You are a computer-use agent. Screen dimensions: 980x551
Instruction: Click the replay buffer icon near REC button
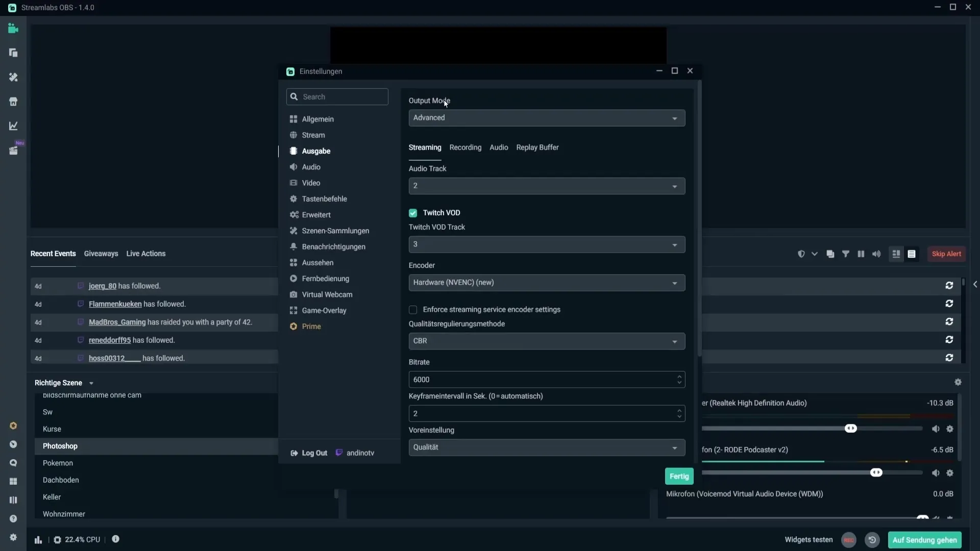point(872,540)
